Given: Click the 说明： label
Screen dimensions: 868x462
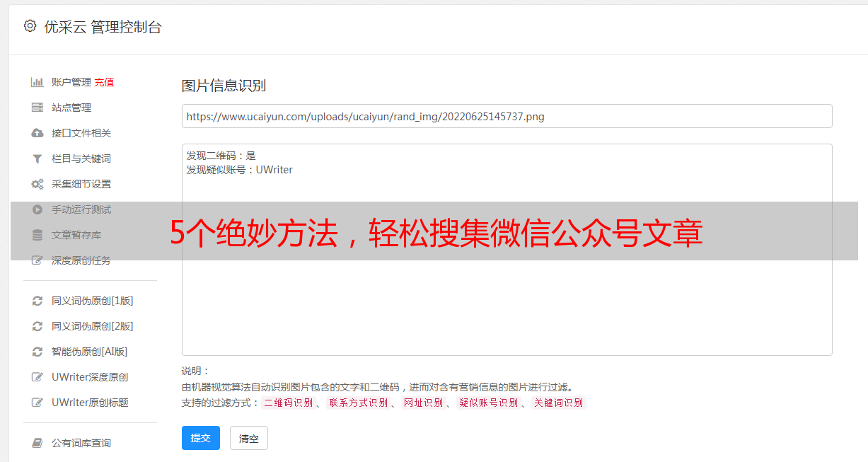Looking at the screenshot, I should pos(196,371).
